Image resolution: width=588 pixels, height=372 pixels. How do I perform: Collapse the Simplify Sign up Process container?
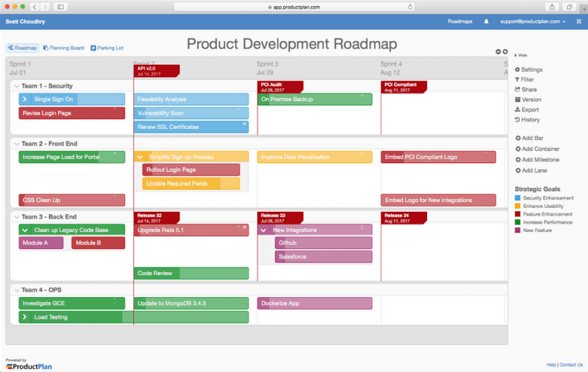[x=140, y=157]
